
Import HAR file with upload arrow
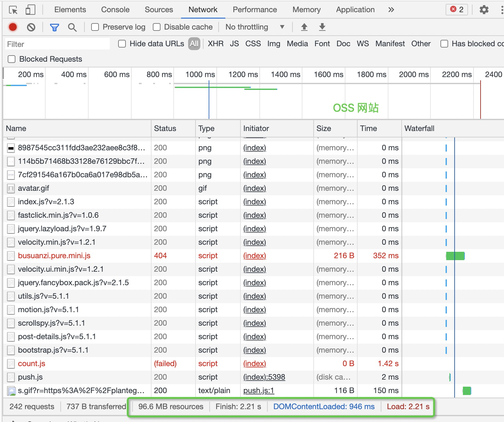304,27
